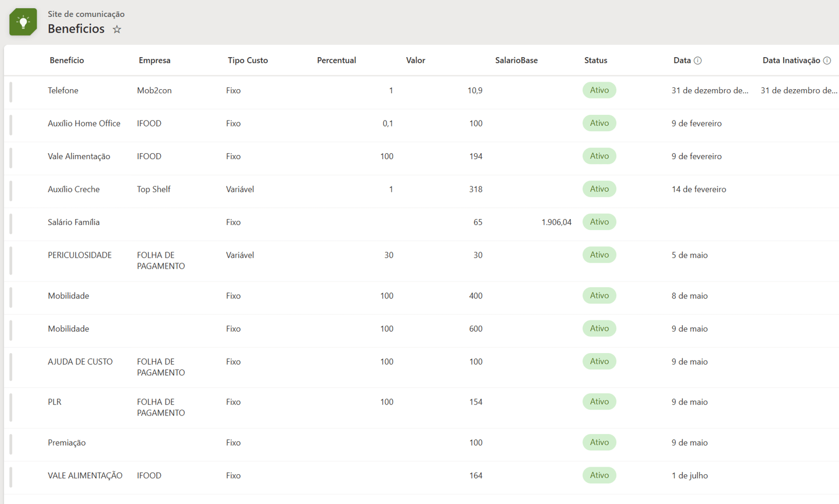
Task: Click the Ativo badge in the PLR row
Action: [x=599, y=402]
